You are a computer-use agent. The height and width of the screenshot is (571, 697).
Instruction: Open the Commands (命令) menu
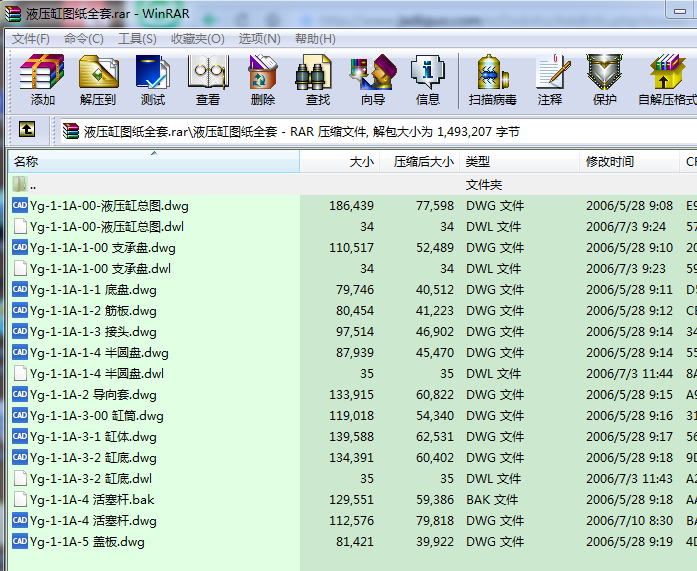(84, 39)
